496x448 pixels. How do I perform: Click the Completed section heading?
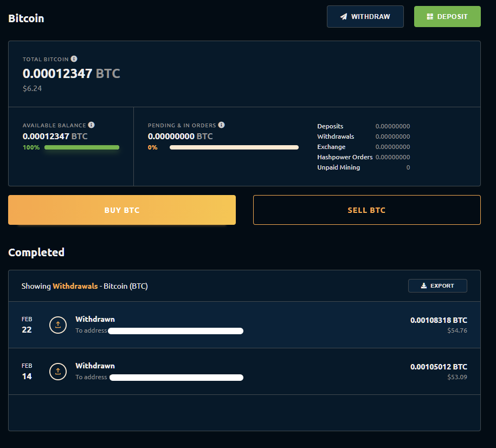click(x=36, y=252)
